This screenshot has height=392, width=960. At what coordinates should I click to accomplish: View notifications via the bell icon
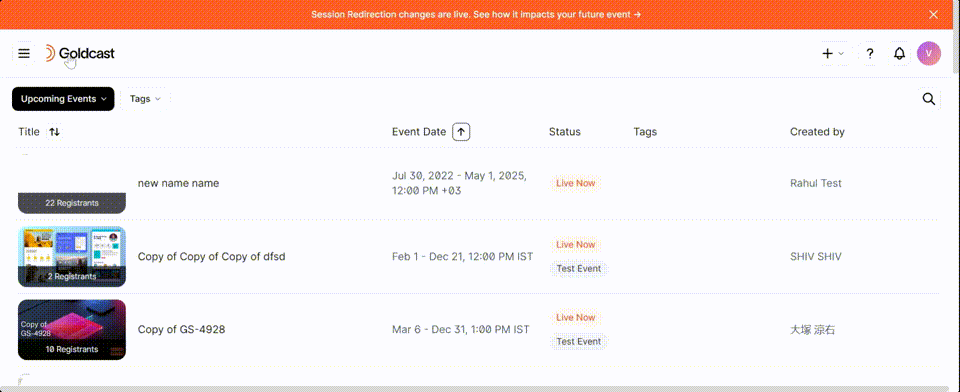pos(899,53)
